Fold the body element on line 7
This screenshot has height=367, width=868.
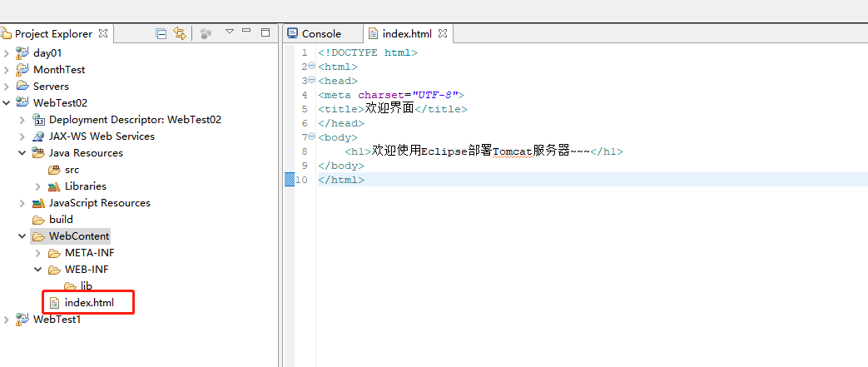(311, 136)
